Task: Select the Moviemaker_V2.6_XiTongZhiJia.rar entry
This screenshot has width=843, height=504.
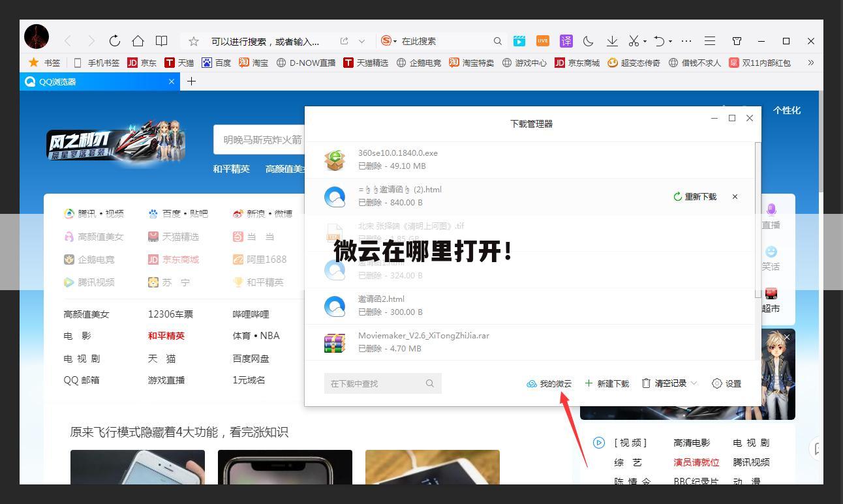Action: 530,342
